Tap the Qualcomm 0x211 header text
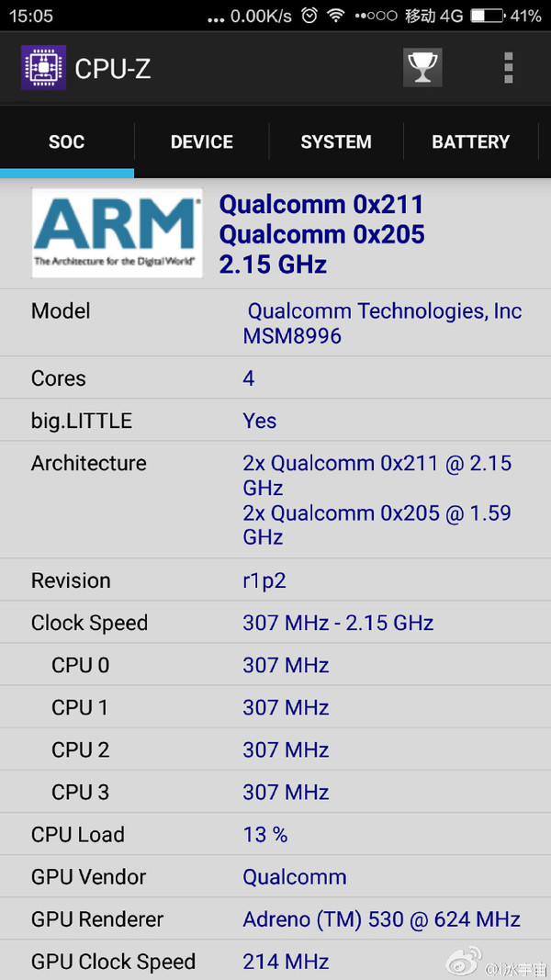Screen dimensions: 551x980 (321, 205)
